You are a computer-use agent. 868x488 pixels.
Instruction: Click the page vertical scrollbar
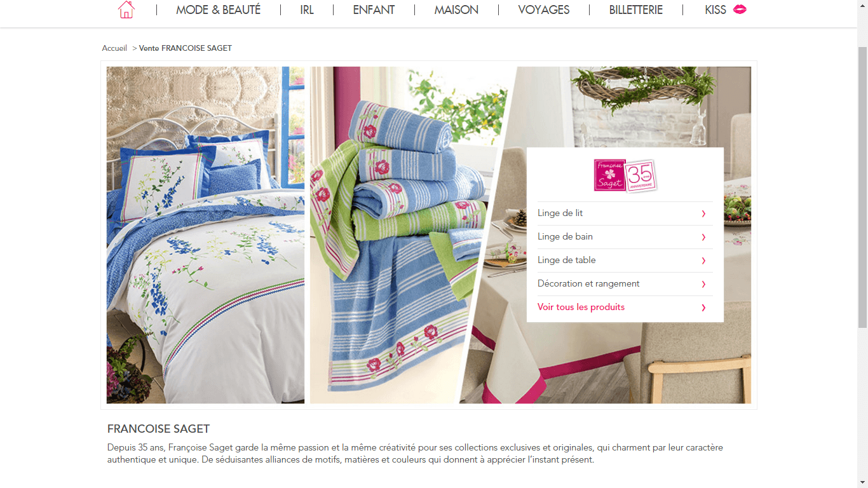coord(862,244)
